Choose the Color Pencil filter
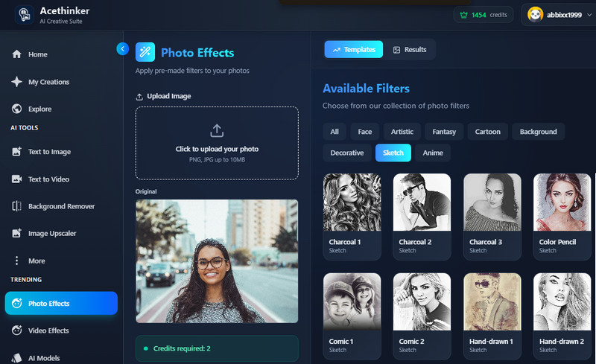 (562, 217)
